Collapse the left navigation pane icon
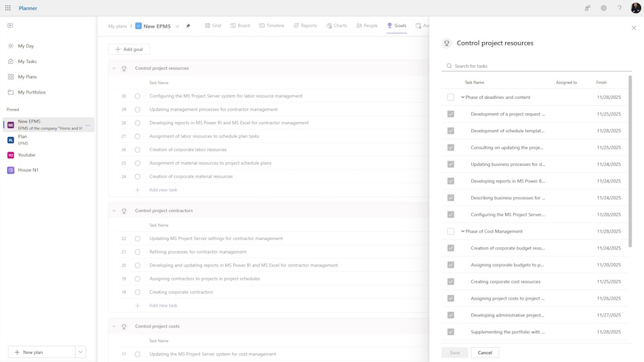644x362 pixels. point(10,26)
